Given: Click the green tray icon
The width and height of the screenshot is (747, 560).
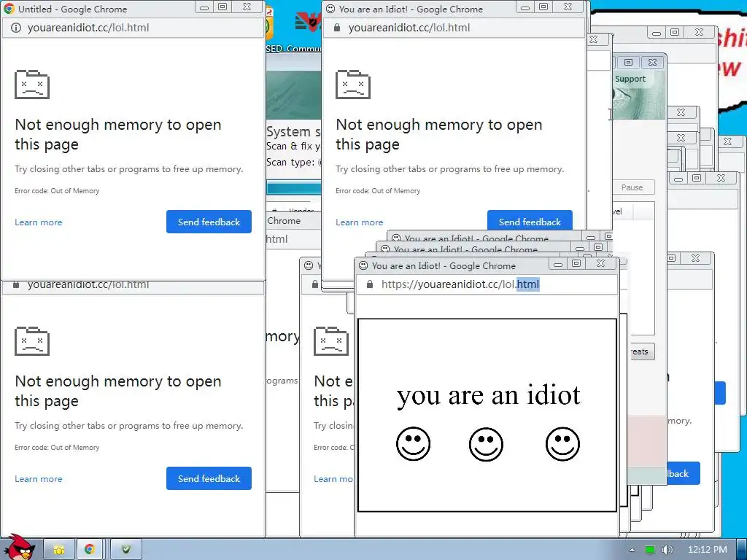Looking at the screenshot, I should click(649, 550).
